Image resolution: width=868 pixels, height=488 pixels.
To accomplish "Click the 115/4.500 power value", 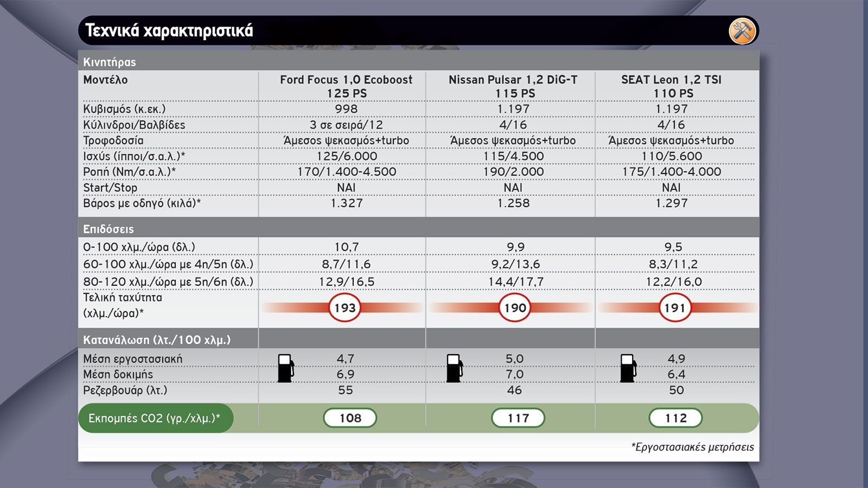I will tap(513, 156).
